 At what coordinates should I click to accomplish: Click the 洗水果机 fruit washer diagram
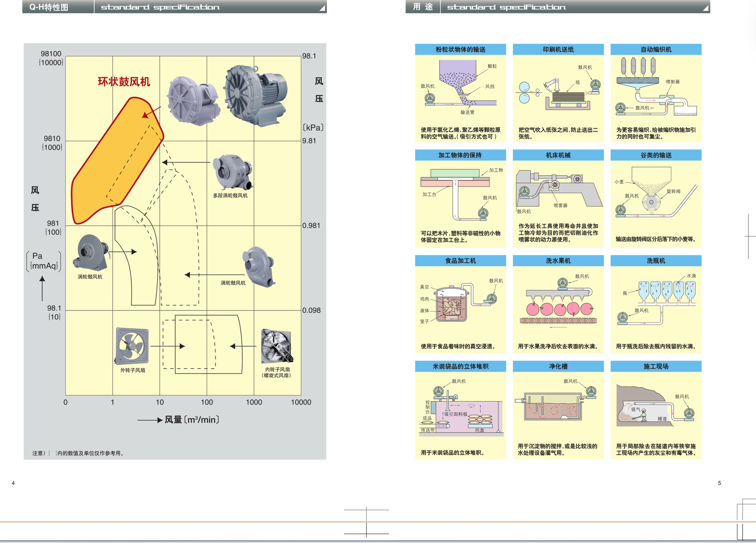pyautogui.click(x=558, y=303)
